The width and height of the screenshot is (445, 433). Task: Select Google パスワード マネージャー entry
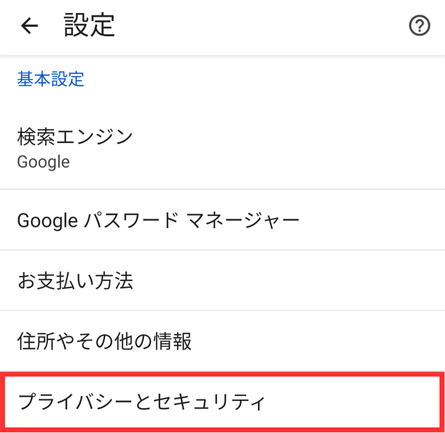point(222,220)
